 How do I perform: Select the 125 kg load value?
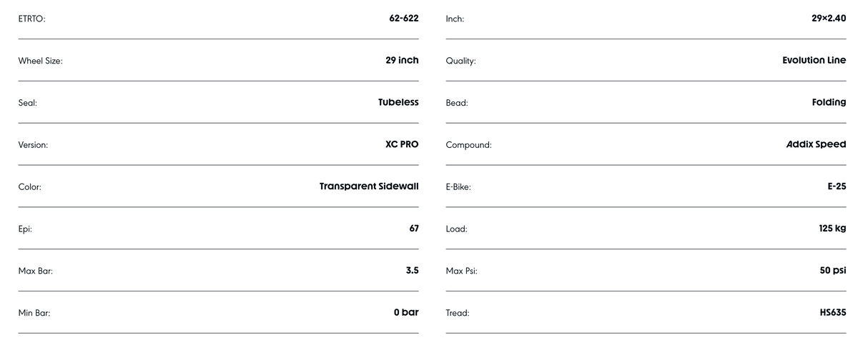click(832, 229)
